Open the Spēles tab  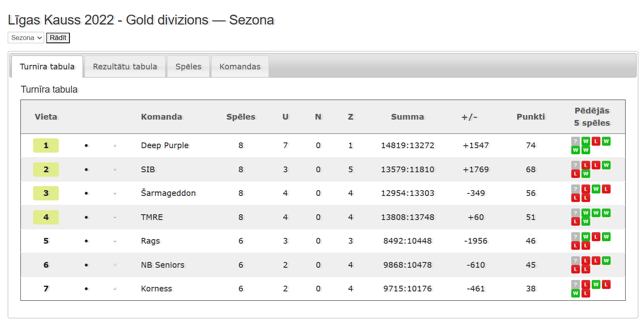click(x=188, y=67)
